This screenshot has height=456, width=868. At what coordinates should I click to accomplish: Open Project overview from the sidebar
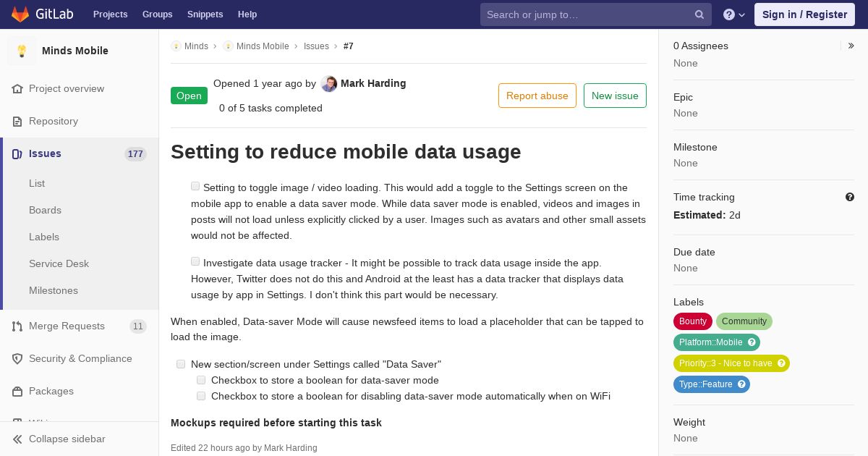[67, 88]
